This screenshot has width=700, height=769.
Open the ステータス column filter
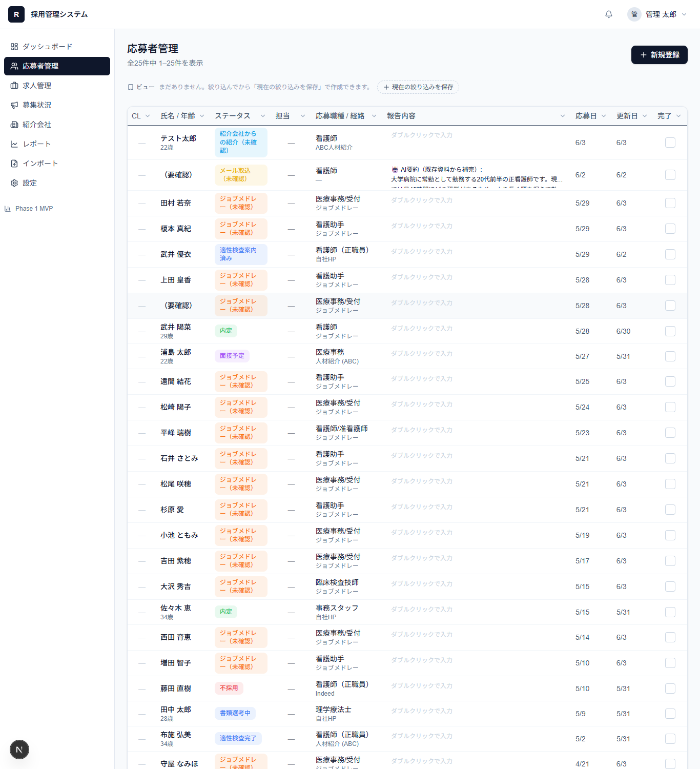click(x=263, y=116)
